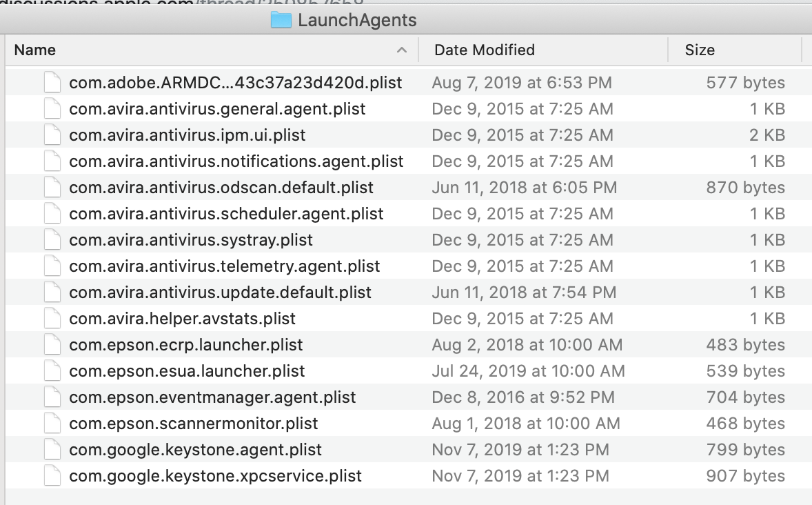Sort the list by Size column
812x505 pixels.
(700, 50)
